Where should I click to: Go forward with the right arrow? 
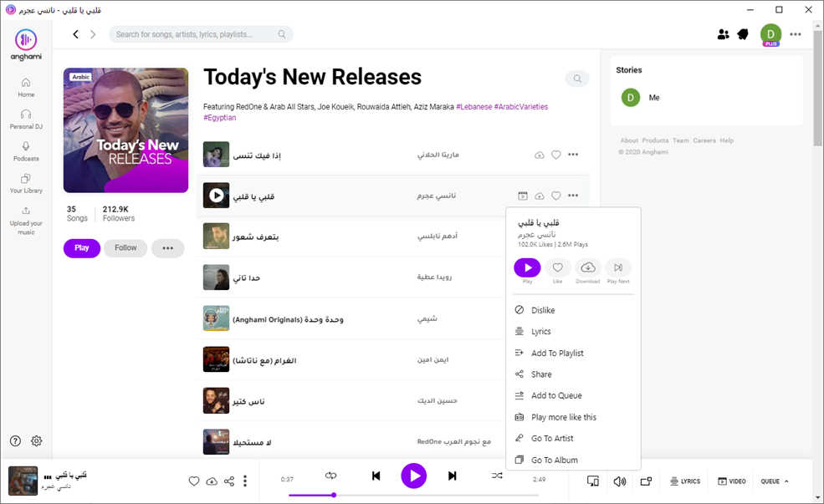click(93, 34)
